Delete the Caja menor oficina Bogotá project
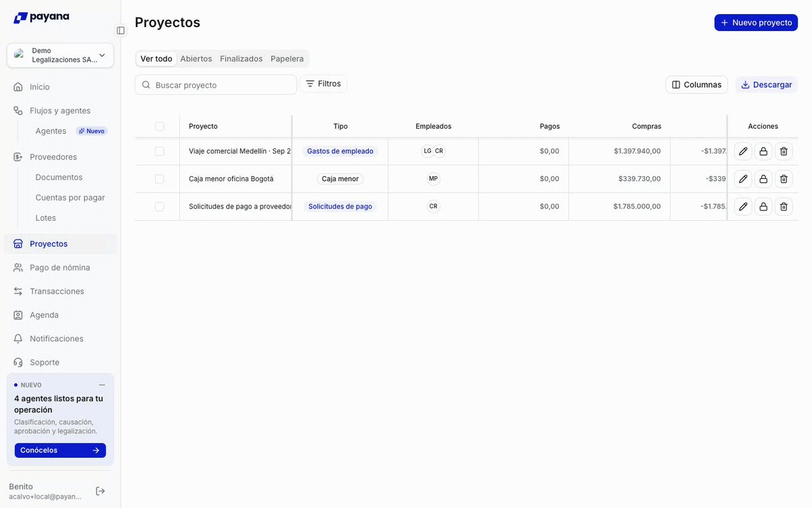This screenshot has height=508, width=812. pos(784,179)
